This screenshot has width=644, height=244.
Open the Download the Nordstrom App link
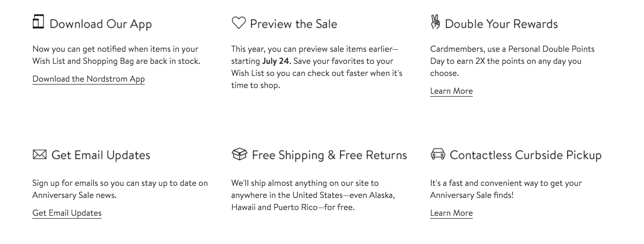[88, 79]
